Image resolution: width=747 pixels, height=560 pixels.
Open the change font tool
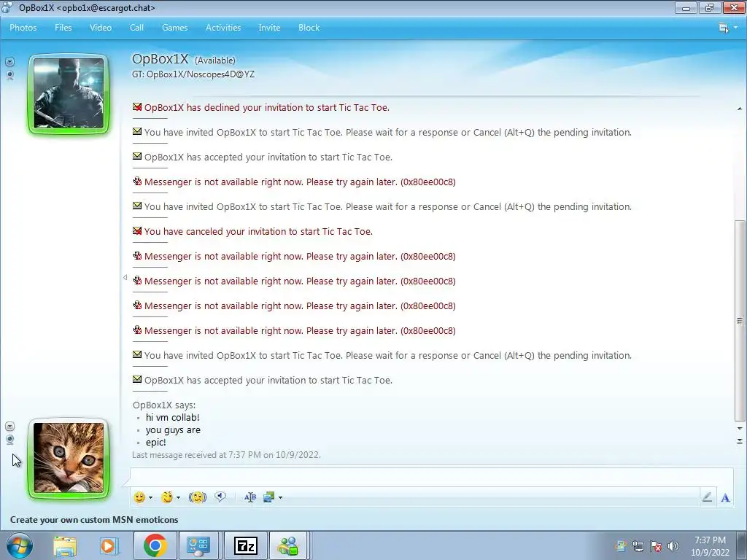[x=250, y=497]
